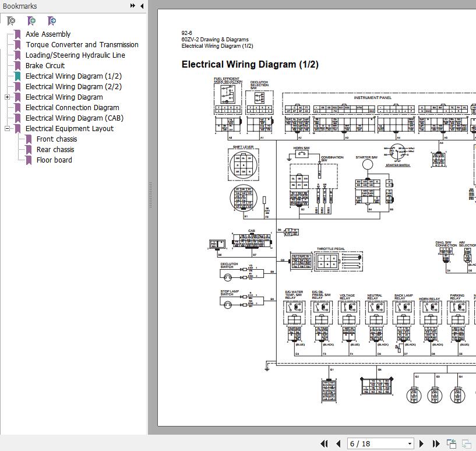Click the previous view icon in the status bar
476x451 pixels.
click(452, 444)
